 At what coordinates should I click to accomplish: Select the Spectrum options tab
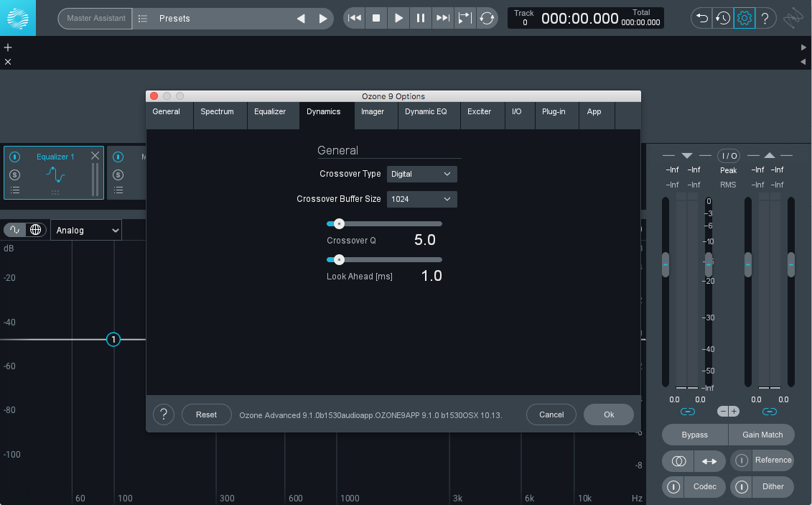pyautogui.click(x=217, y=112)
